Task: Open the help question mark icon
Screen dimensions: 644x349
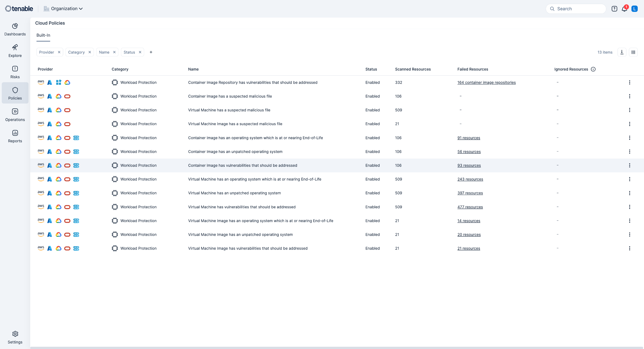Action: (x=614, y=9)
